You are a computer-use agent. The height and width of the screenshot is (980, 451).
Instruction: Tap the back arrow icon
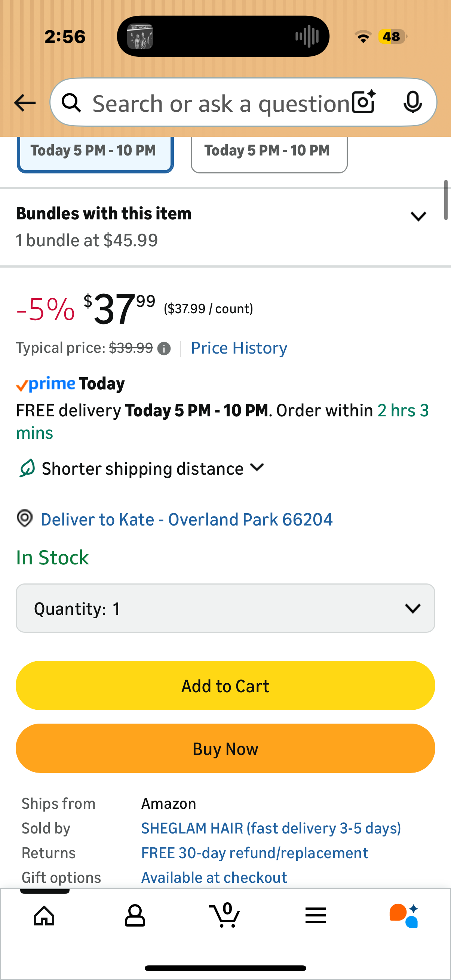click(25, 103)
